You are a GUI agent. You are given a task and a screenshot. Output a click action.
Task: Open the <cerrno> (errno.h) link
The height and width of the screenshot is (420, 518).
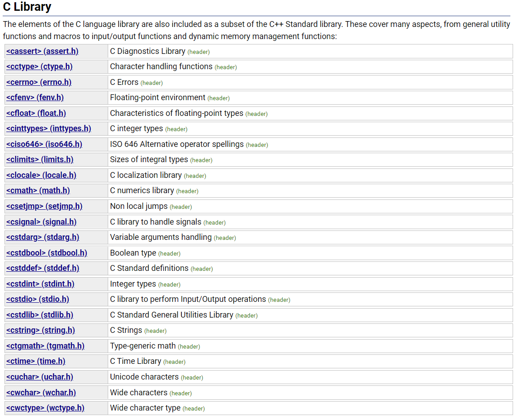(x=39, y=82)
